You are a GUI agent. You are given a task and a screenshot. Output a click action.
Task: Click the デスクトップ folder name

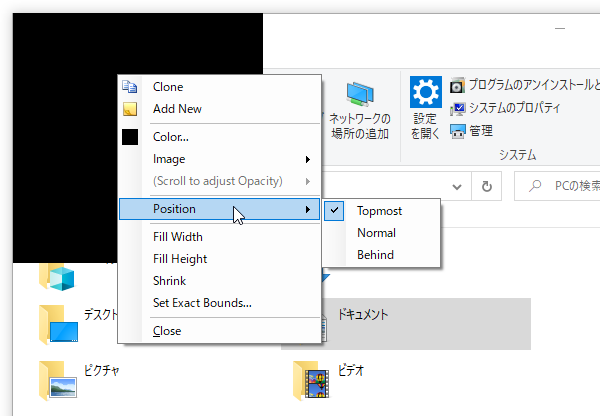coord(101,315)
